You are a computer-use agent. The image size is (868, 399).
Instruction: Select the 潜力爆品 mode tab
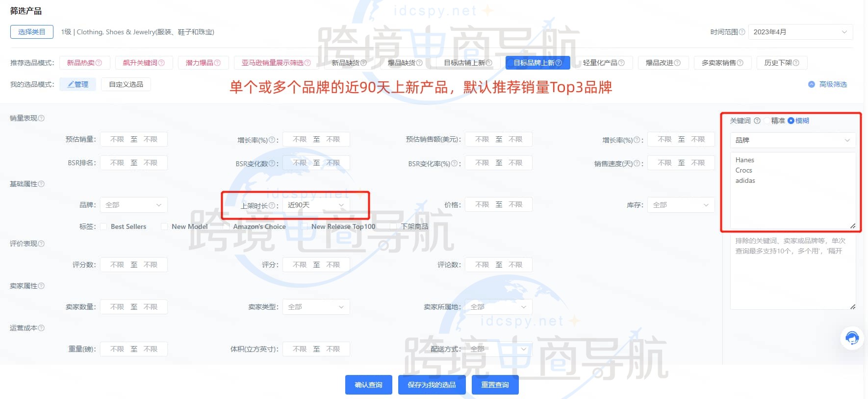click(x=203, y=63)
